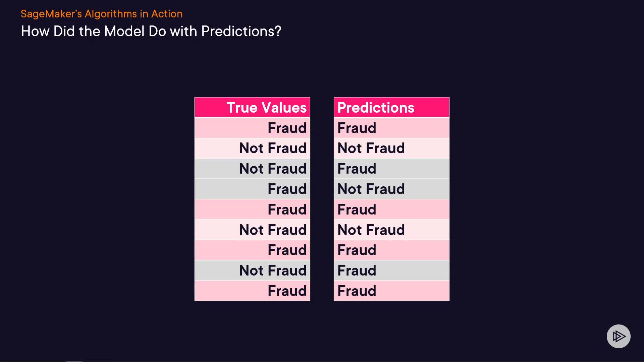Select fifth-row Fraud cell under True Values
Screen dimensions: 644x362
pyautogui.click(x=253, y=209)
